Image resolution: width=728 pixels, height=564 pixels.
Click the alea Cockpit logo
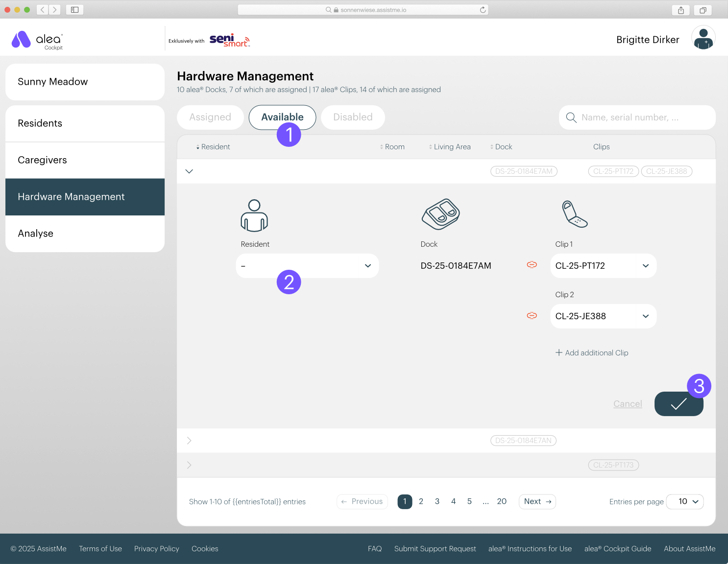(x=37, y=40)
